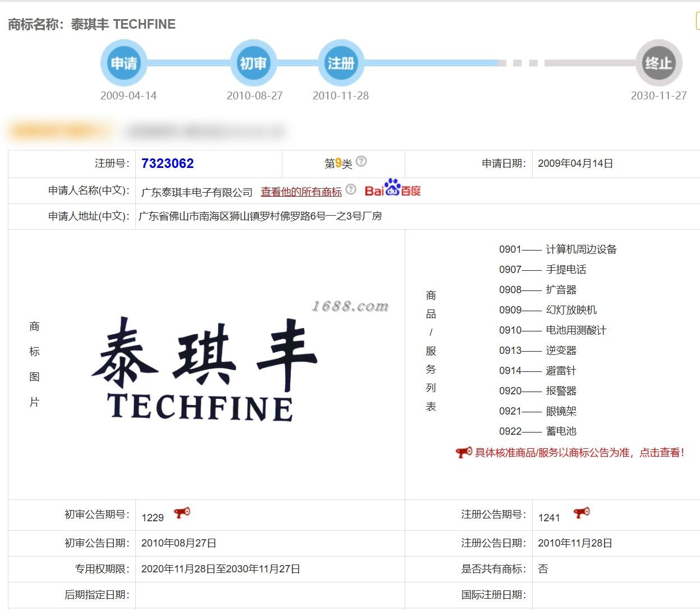
Task: Click the 申请 stage circle in timeline
Action: (x=123, y=63)
